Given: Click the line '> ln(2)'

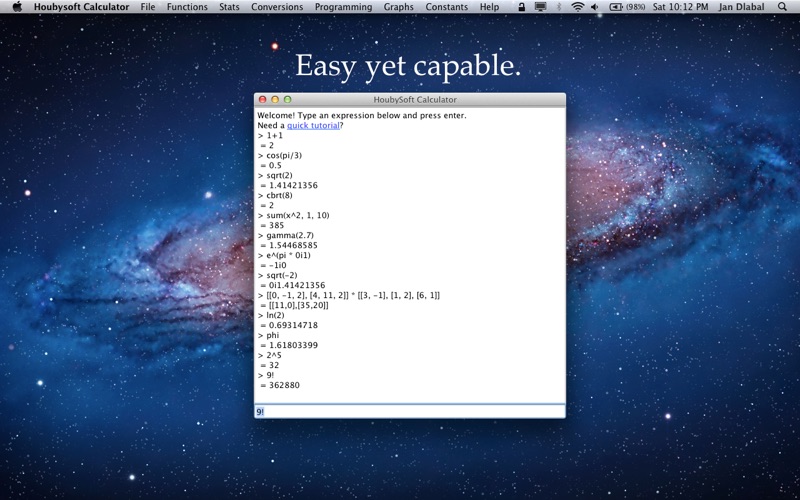Looking at the screenshot, I should (x=271, y=315).
